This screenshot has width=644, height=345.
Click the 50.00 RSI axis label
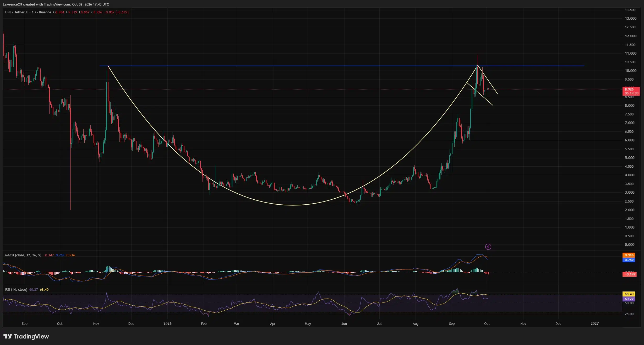(629, 303)
